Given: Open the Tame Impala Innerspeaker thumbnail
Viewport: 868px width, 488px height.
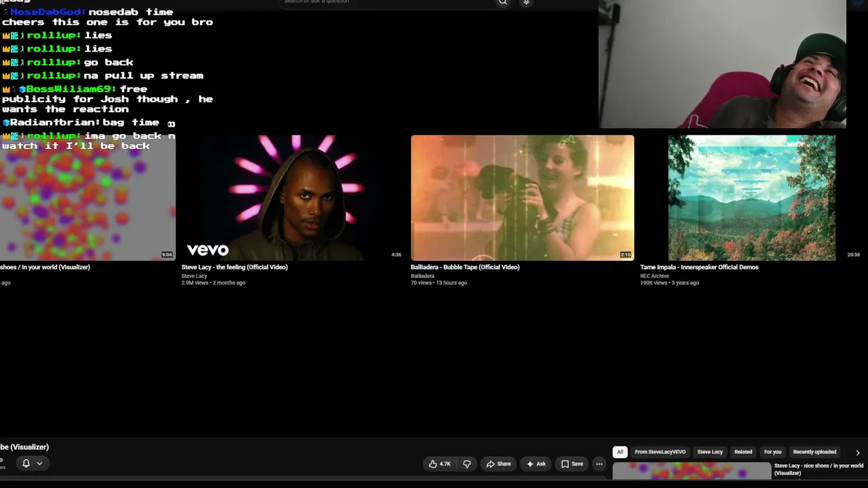Looking at the screenshot, I should pyautogui.click(x=751, y=198).
